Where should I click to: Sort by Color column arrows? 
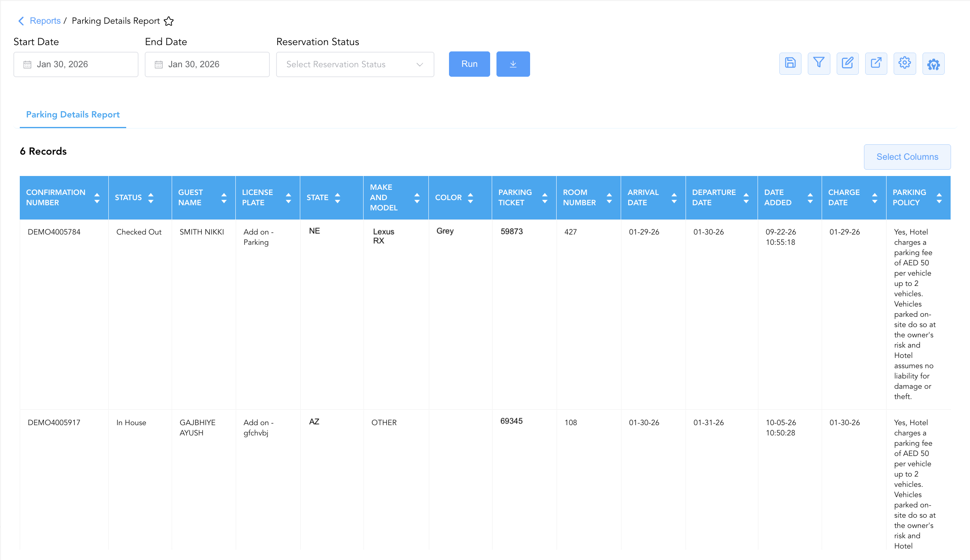click(x=470, y=198)
